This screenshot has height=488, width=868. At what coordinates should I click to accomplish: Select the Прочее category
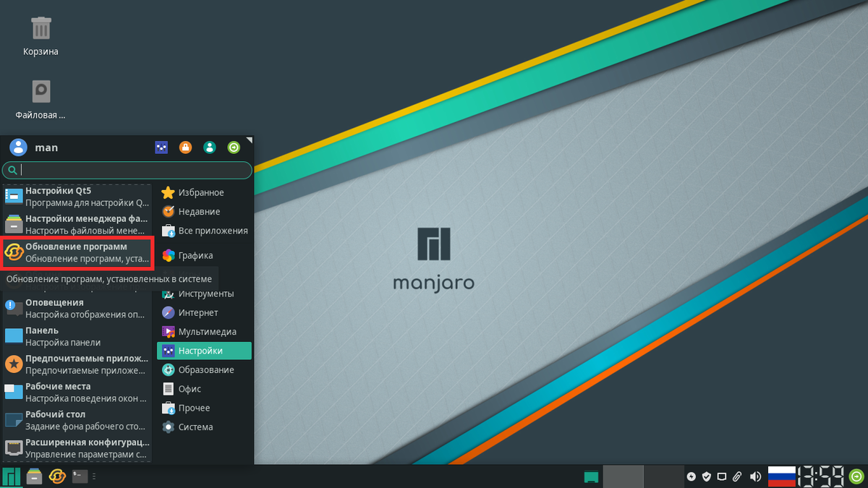[204, 408]
